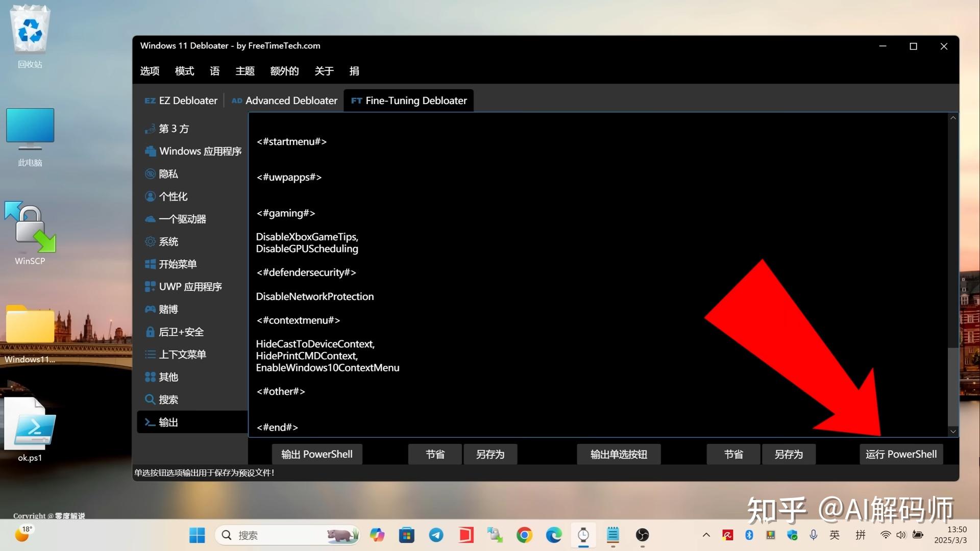Launch OBS Studio from the taskbar
Screen dimensions: 980x551
click(642, 535)
